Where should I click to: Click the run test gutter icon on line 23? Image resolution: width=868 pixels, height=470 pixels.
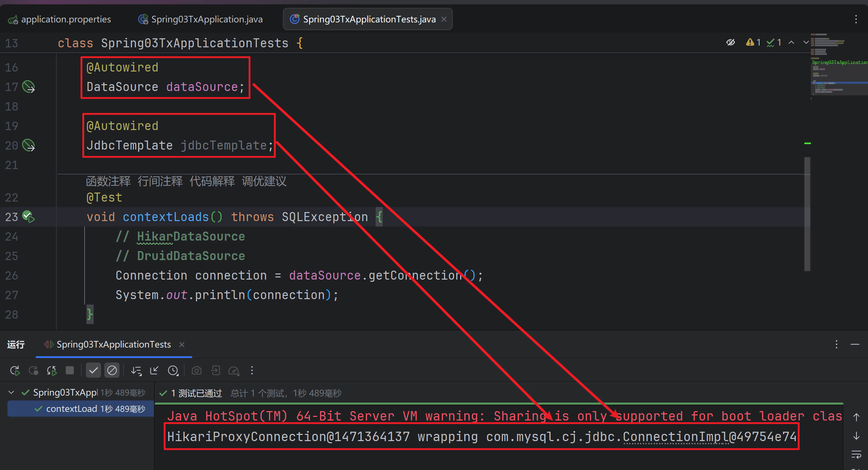coord(29,217)
